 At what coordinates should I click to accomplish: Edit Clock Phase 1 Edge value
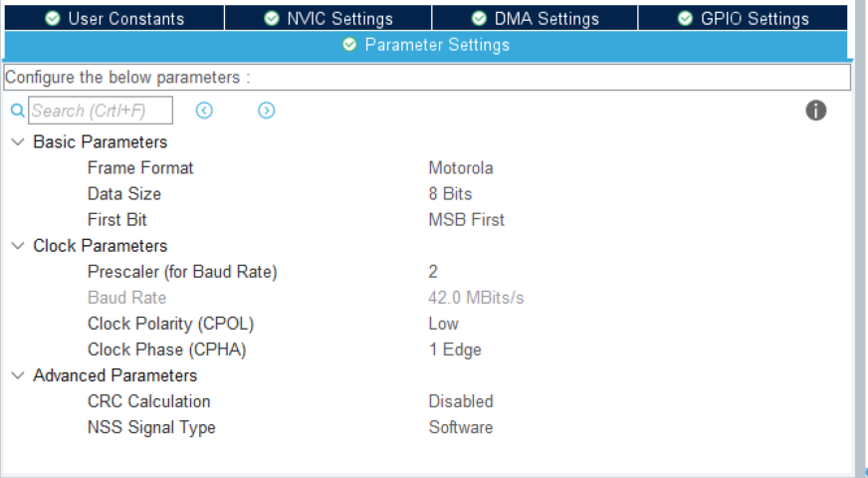455,350
